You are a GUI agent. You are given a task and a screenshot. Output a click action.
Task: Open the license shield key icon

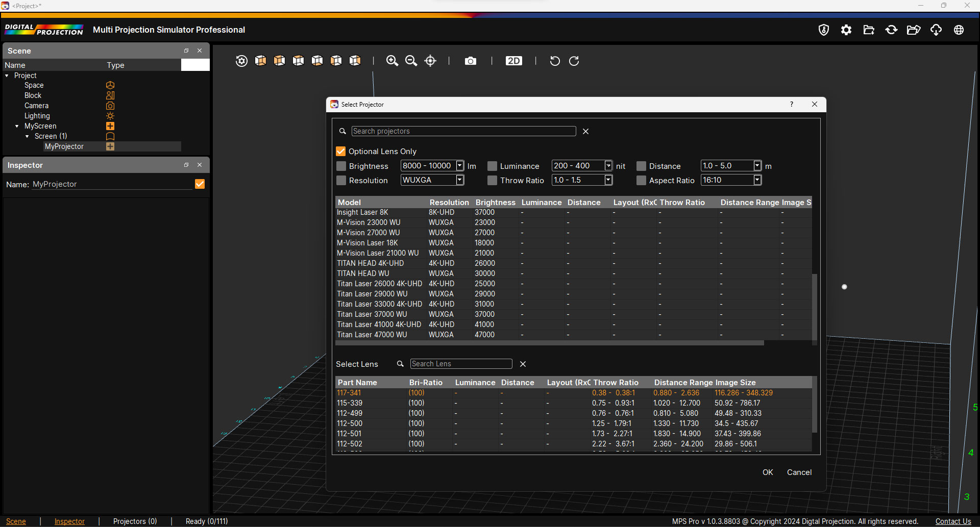[823, 30]
